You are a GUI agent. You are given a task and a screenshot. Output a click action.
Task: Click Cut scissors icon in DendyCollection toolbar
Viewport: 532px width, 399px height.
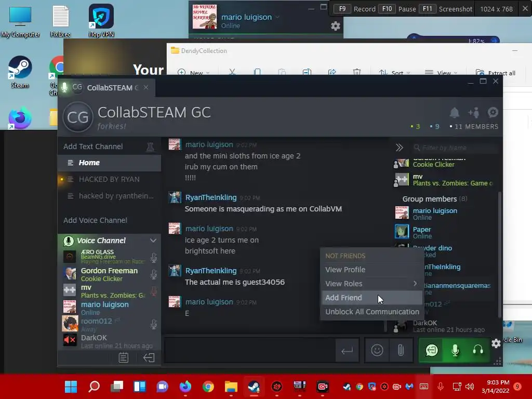232,72
